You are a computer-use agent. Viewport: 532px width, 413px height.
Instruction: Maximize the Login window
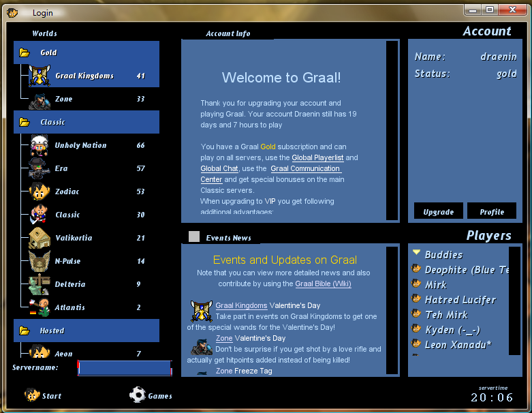point(489,10)
